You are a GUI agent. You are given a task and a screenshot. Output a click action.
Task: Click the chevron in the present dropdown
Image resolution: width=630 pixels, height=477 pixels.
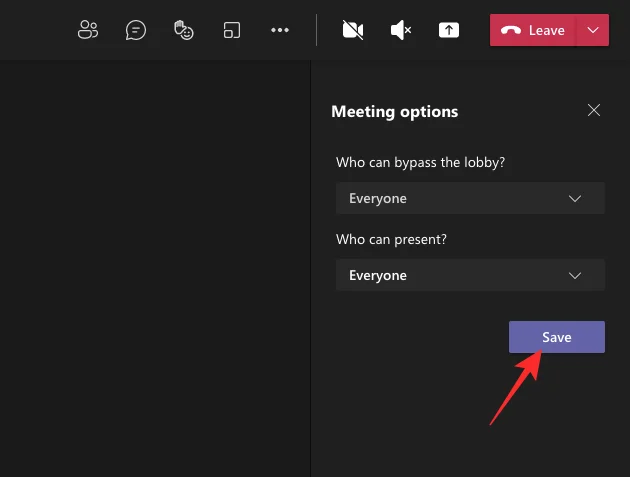tap(575, 275)
